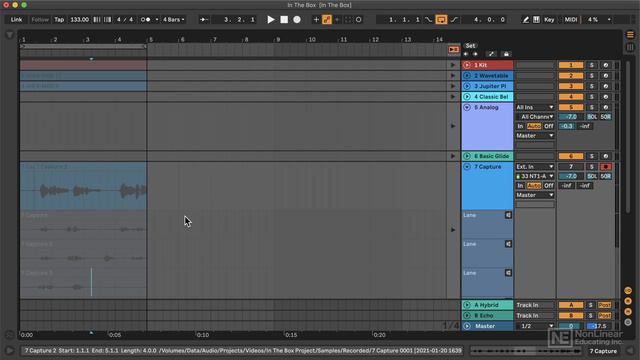Open Ext. In input dropdown on 7 Capture
Viewport: 640px width, 360px height.
[535, 167]
